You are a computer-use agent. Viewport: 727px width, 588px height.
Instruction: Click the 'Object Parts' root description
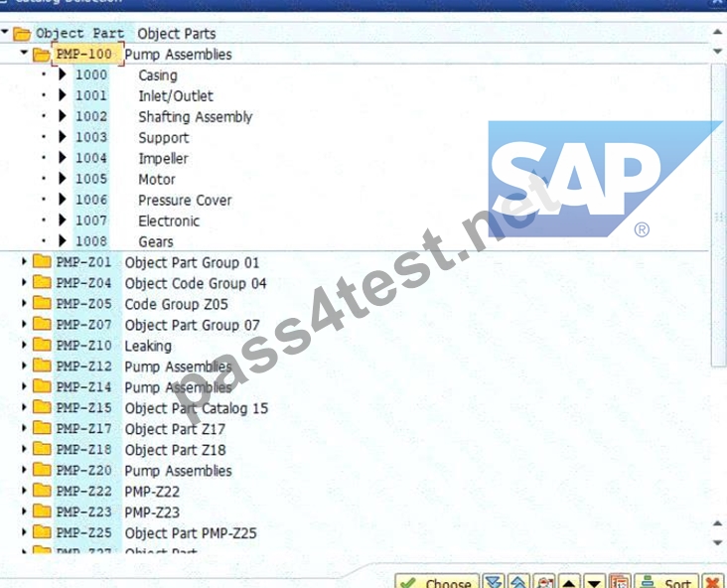click(x=176, y=34)
